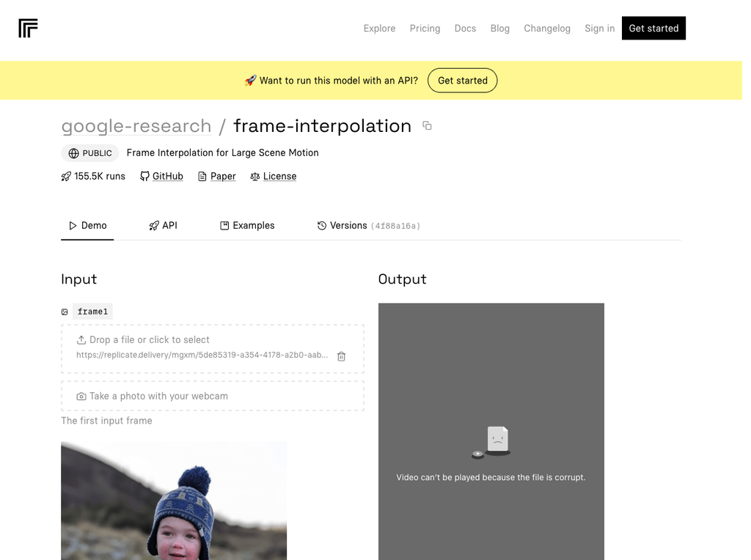Viewport: 751px width, 560px height.
Task: Open the Versions tab
Action: [x=368, y=226]
